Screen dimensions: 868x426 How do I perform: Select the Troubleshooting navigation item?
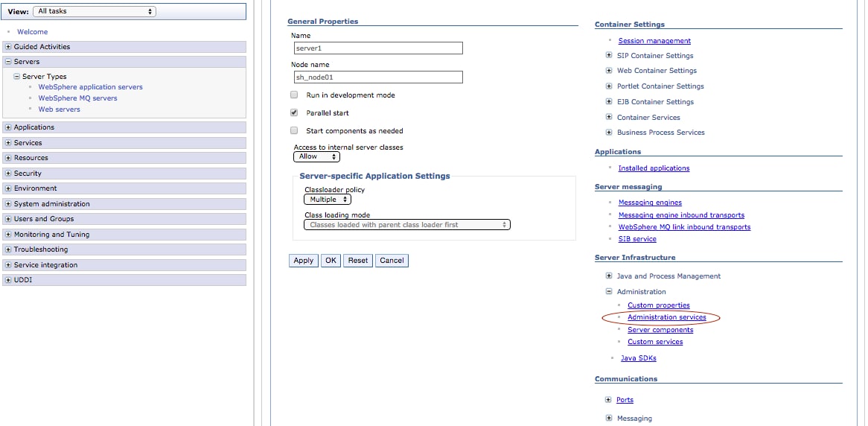(x=41, y=249)
